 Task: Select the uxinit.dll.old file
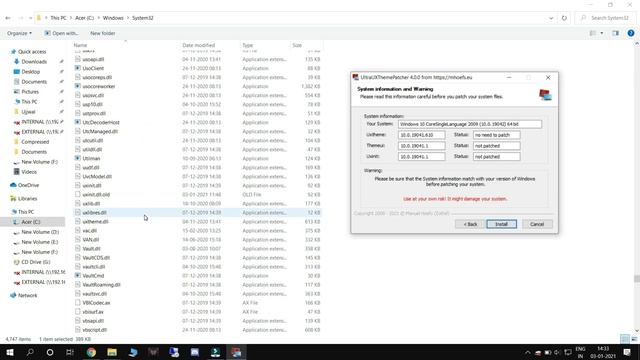pos(96,195)
